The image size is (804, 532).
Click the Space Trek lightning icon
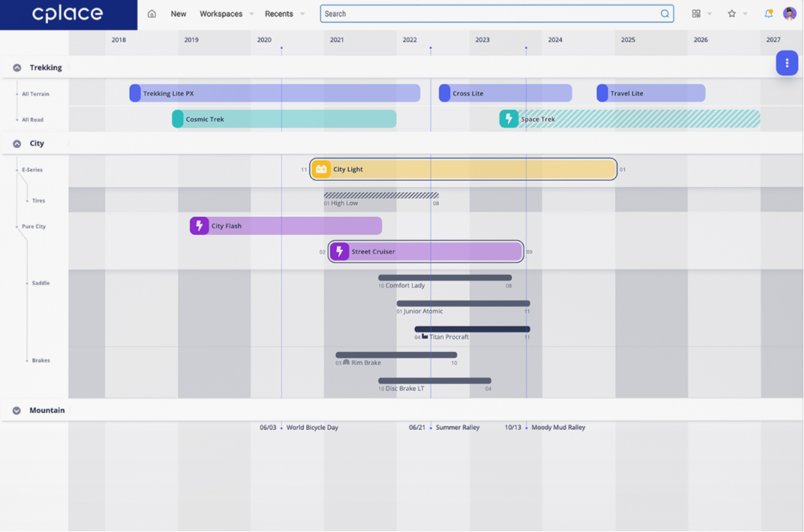[509, 119]
